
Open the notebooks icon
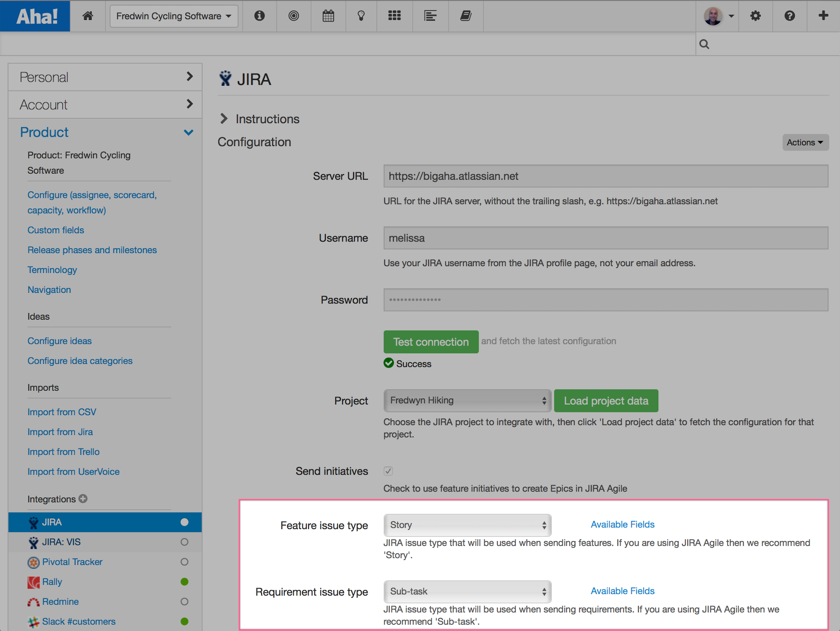466,15
